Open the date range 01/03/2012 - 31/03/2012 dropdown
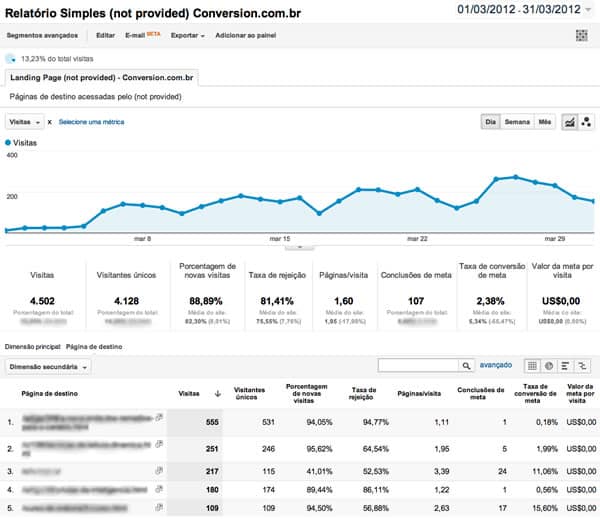The height and width of the screenshot is (519, 600). click(x=524, y=9)
